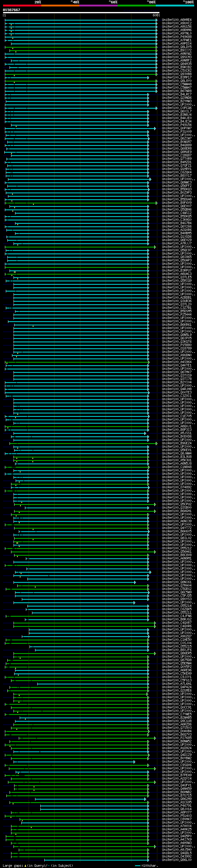Click hit UniRef100_P15880
The width and height of the screenshot is (197, 868).
click(x=177, y=345)
